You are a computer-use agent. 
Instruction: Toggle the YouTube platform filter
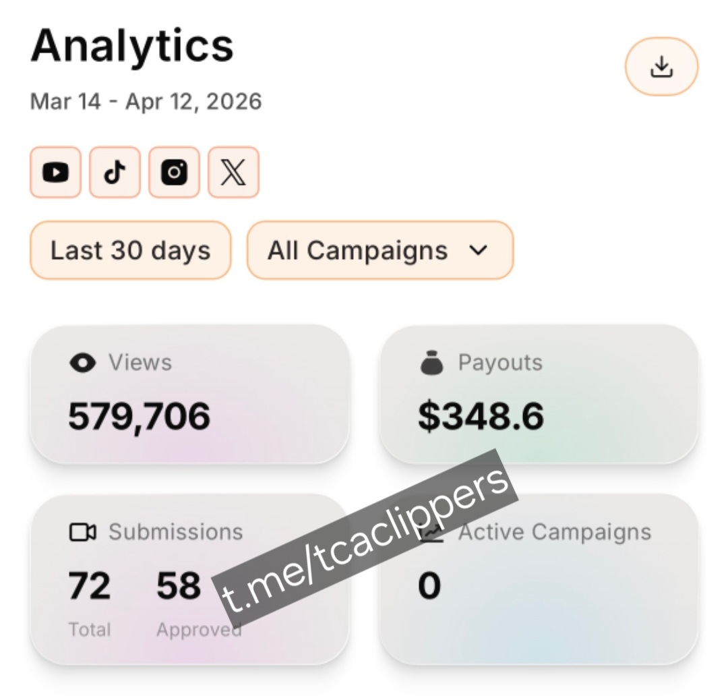coord(55,173)
